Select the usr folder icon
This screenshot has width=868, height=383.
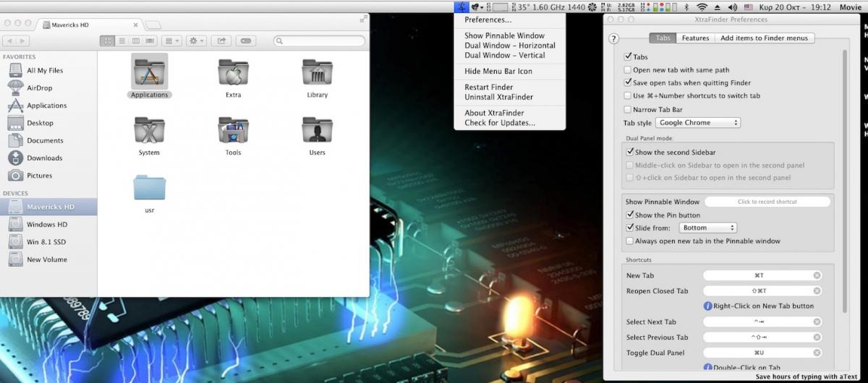[x=149, y=188]
